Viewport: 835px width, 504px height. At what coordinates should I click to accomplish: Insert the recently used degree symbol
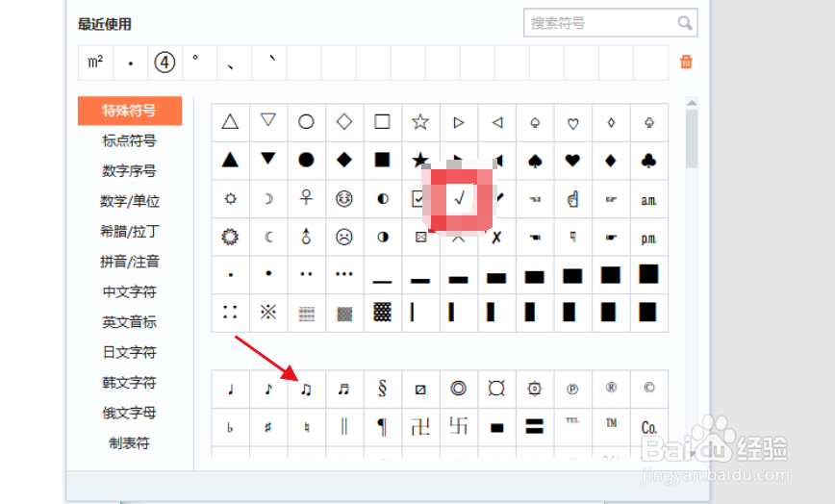click(x=199, y=63)
